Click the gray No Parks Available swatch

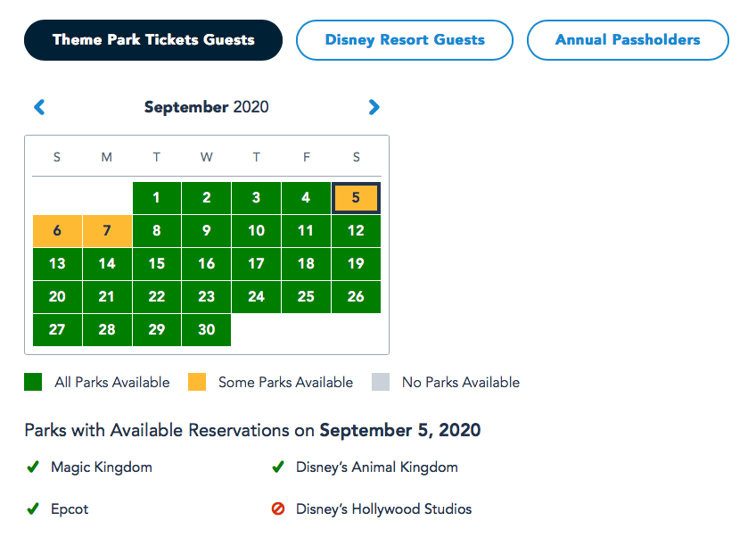point(381,382)
